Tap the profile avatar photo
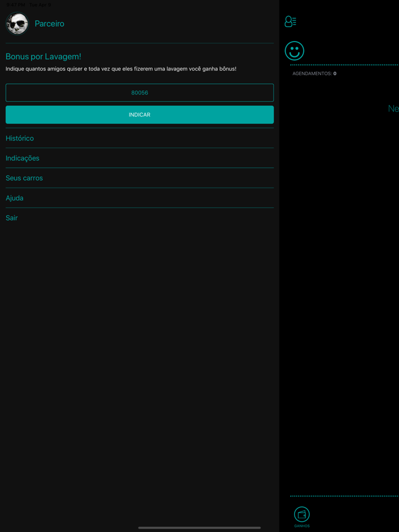This screenshot has height=532, width=399. coord(17,24)
